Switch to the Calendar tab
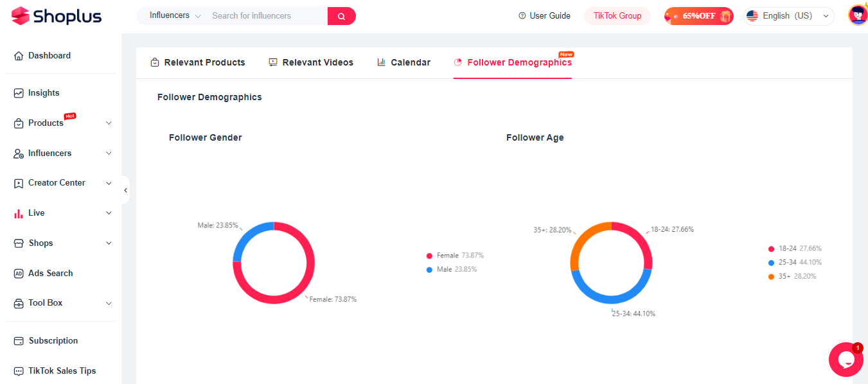The height and width of the screenshot is (384, 868). pyautogui.click(x=403, y=62)
